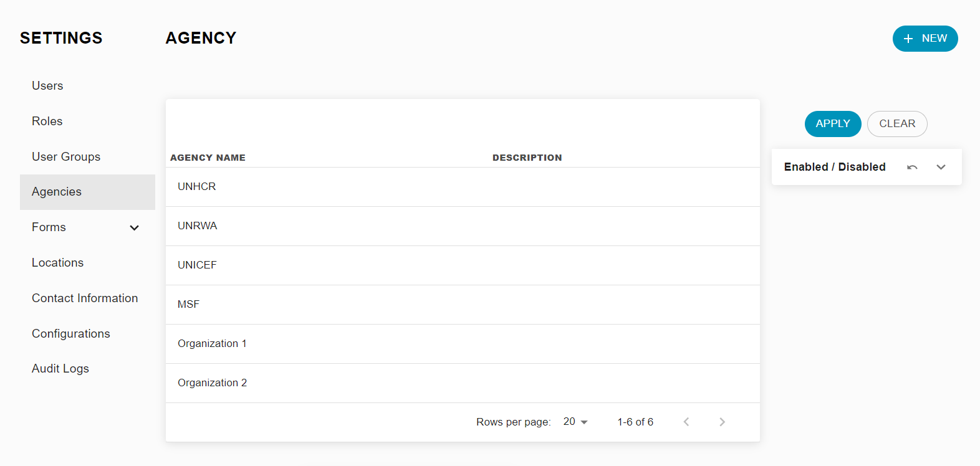Screen dimensions: 980x466
Task: Select Agencies in the sidebar
Action: (x=87, y=192)
